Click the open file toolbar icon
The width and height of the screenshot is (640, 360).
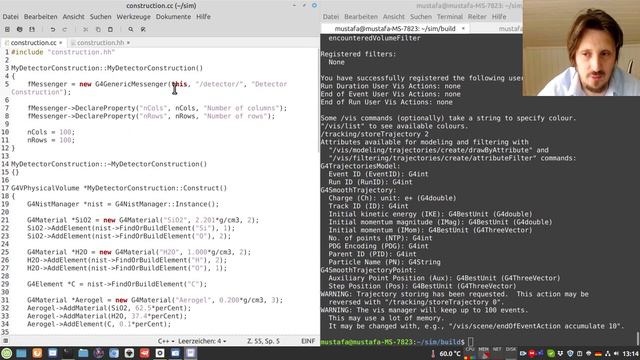(x=20, y=29)
